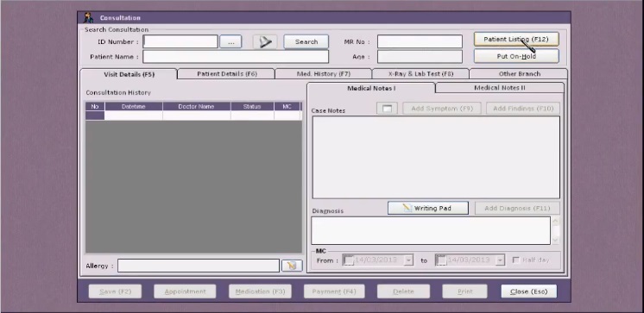Click the small icon button beside Case Notes
The image size is (644, 313).
click(387, 109)
